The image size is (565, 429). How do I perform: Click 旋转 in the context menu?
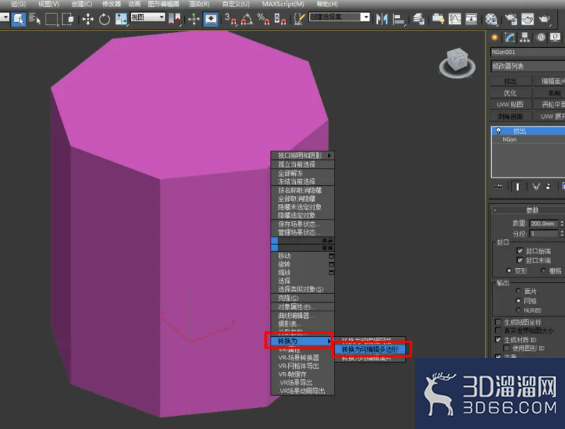(x=284, y=264)
